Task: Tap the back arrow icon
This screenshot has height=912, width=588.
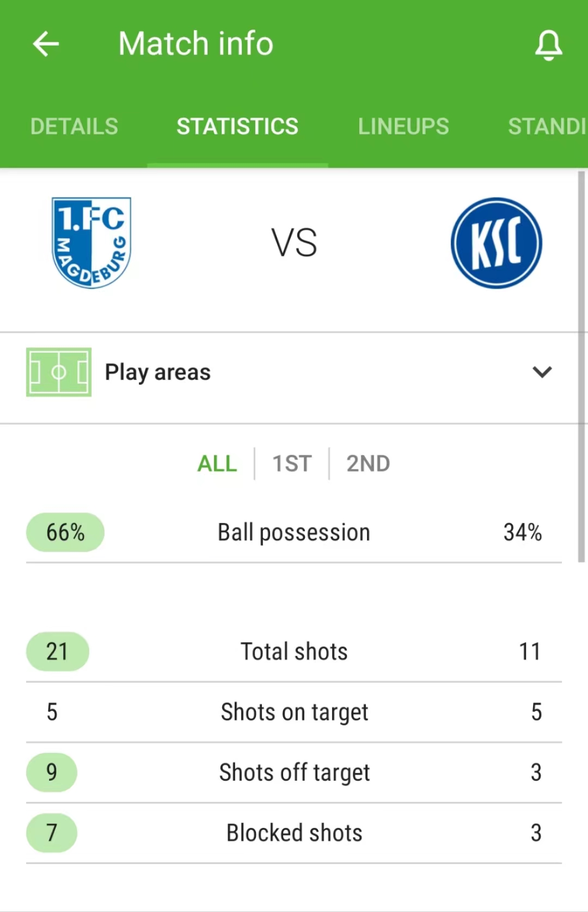Action: coord(46,44)
